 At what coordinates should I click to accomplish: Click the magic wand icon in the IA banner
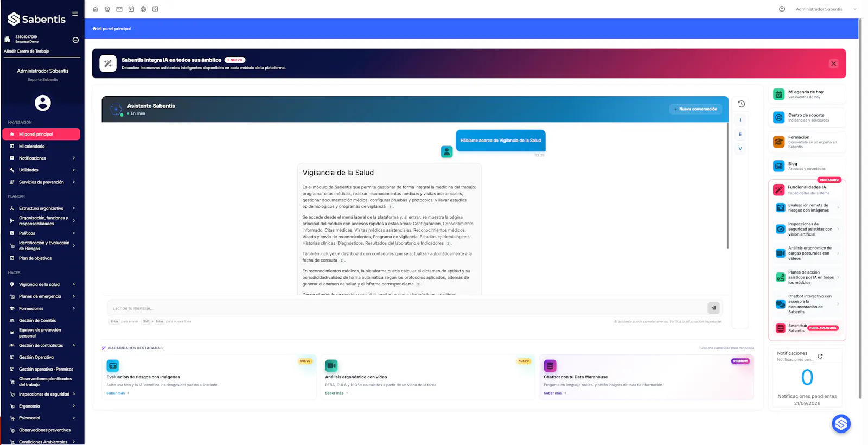[x=108, y=63]
